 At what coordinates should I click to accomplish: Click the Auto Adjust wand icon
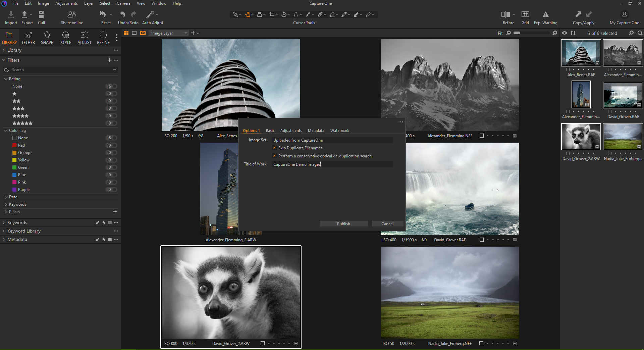coord(150,15)
